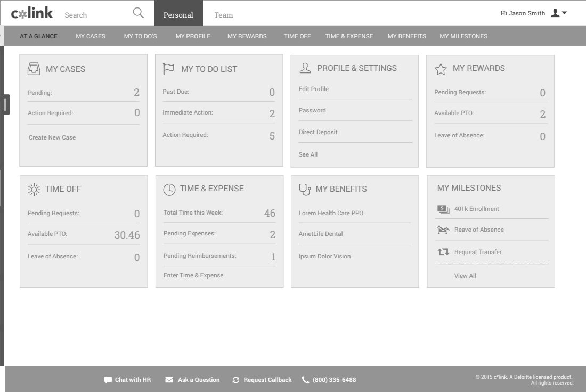Expand the collapsed left sidebar handle
This screenshot has height=392, width=586.
(x=6, y=104)
